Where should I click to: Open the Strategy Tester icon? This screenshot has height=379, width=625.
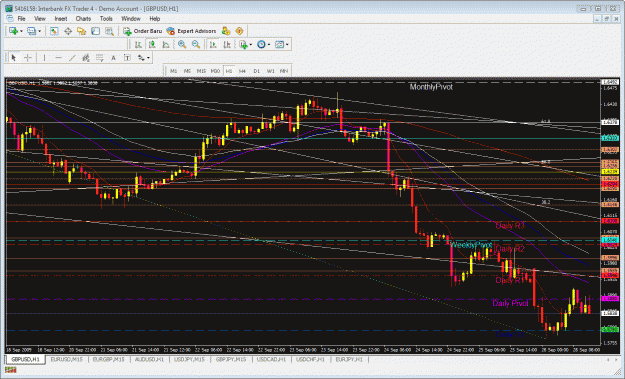tap(109, 31)
